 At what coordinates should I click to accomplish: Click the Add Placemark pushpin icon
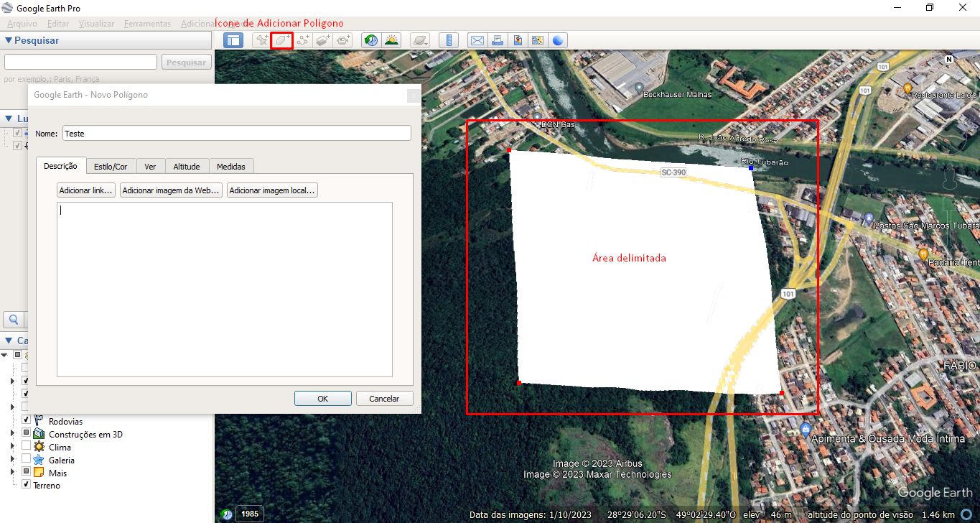(261, 40)
